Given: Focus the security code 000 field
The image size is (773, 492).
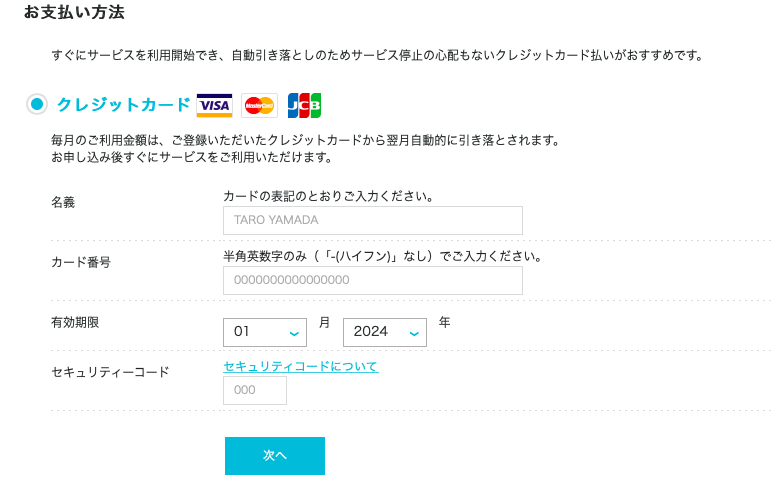Looking at the screenshot, I should click(x=255, y=390).
